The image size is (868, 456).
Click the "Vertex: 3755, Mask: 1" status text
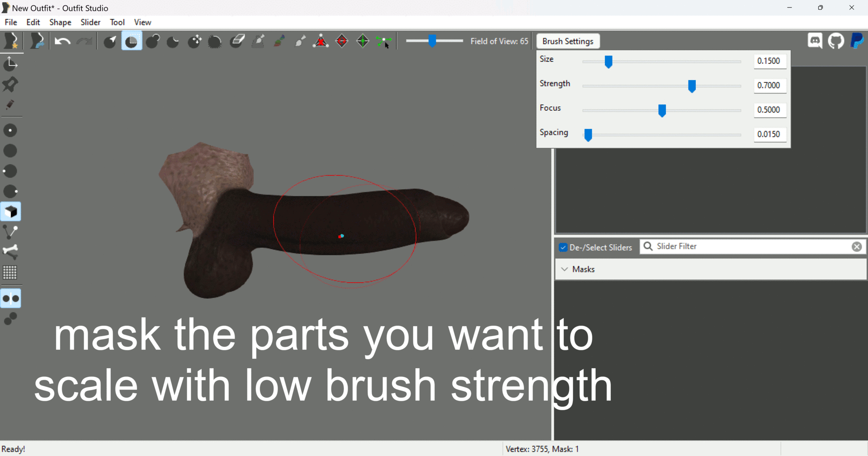pos(542,449)
